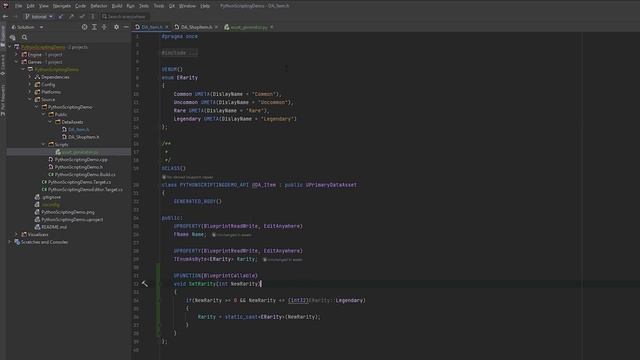
Task: Expand the Platforms folder
Action: point(30,92)
